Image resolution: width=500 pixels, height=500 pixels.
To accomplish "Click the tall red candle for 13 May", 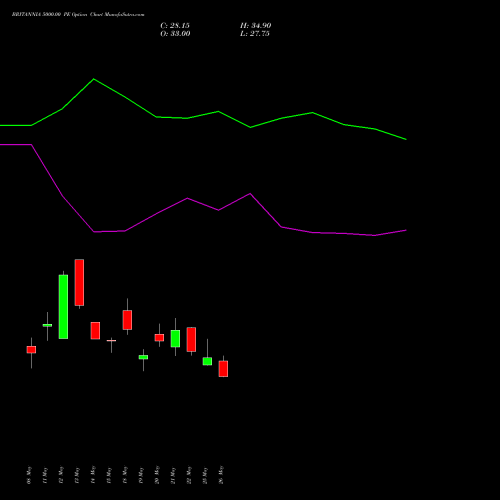I will click(79, 282).
